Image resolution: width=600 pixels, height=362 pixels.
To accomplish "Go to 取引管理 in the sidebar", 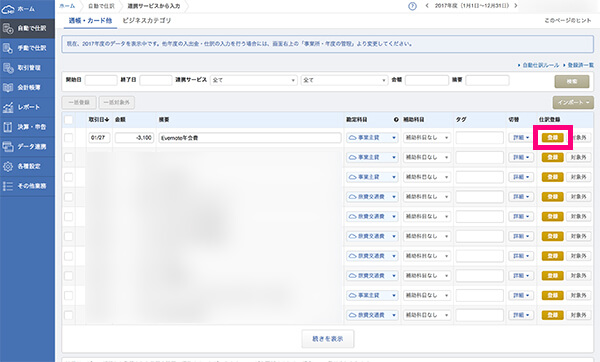I will [x=27, y=68].
